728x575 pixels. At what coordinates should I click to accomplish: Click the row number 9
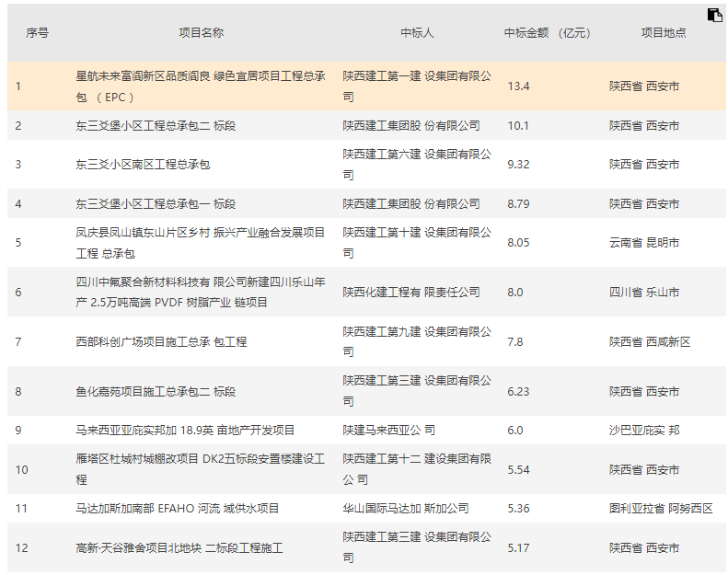pos(18,431)
